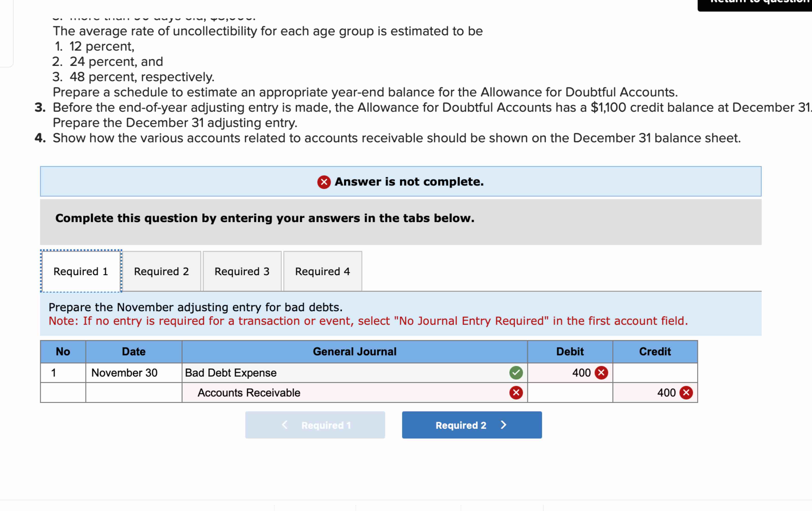Click the red X on the Accounts Receivable row
The image size is (812, 511).
click(516, 393)
